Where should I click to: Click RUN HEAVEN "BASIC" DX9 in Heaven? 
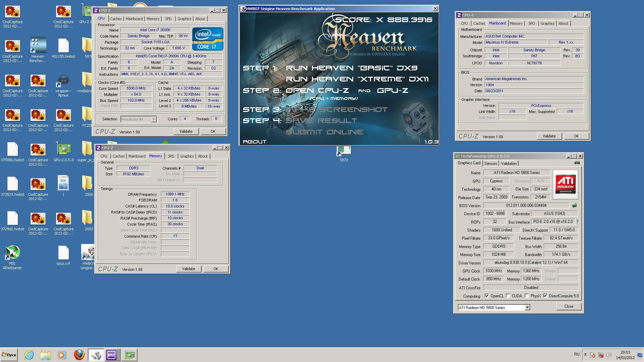tap(352, 68)
